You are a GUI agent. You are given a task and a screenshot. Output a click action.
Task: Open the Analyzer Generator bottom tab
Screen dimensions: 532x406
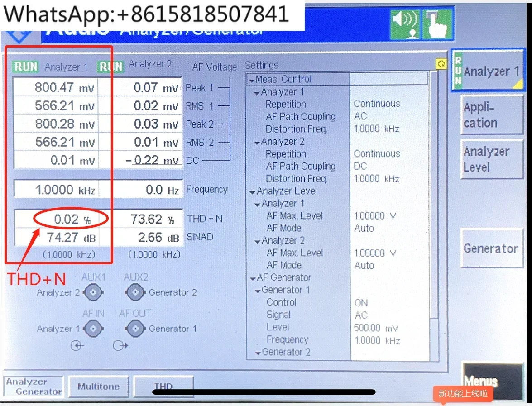[34, 387]
